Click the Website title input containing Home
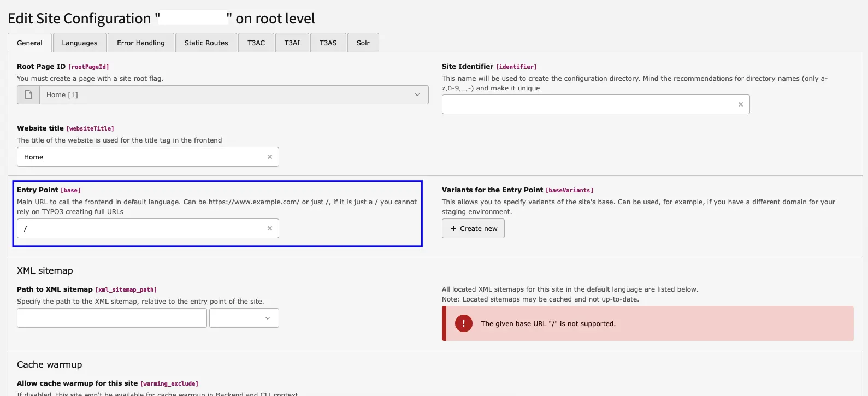 pyautogui.click(x=147, y=157)
